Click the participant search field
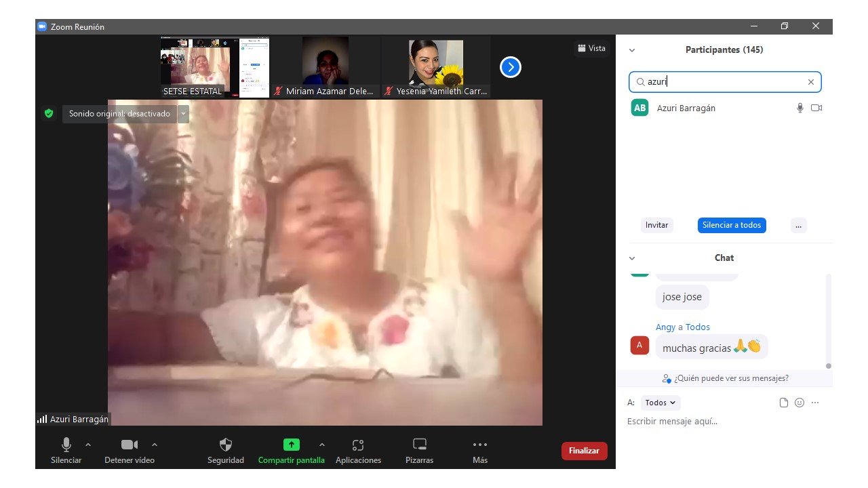This screenshot has width=868, height=488. click(725, 82)
